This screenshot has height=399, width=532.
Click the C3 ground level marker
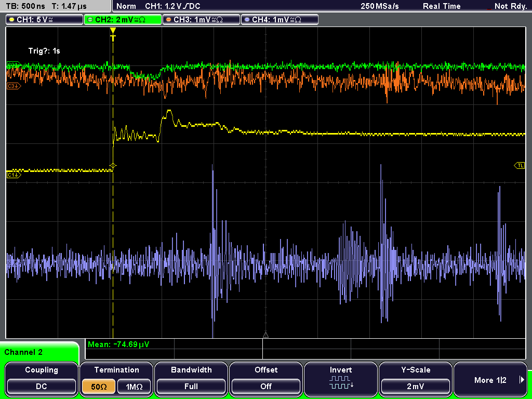[x=14, y=86]
